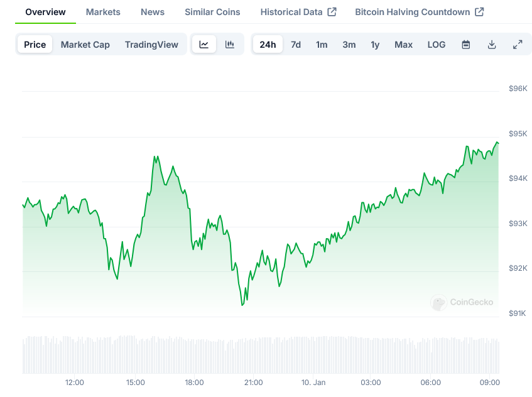This screenshot has width=532, height=397.
Task: Go to the Markets tab
Action: point(103,12)
